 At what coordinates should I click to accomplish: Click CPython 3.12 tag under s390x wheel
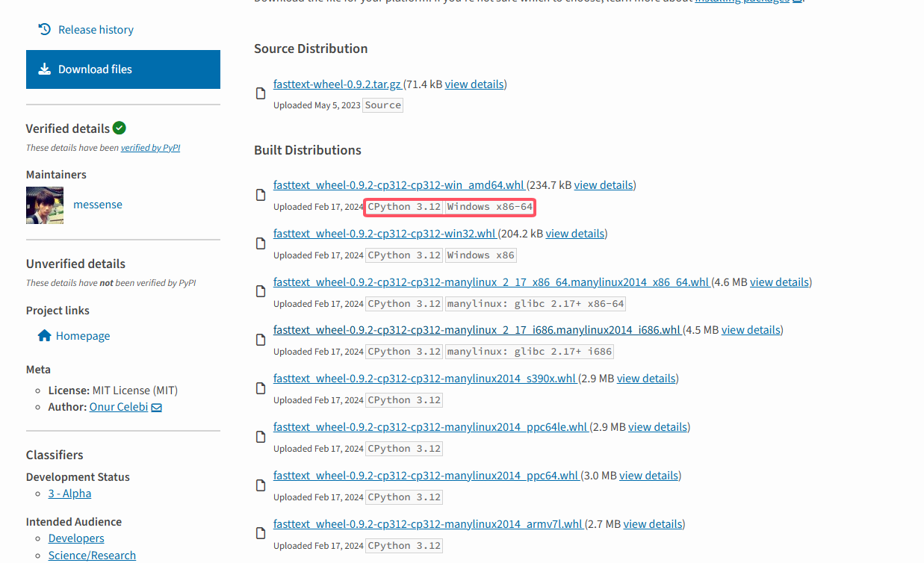(404, 400)
